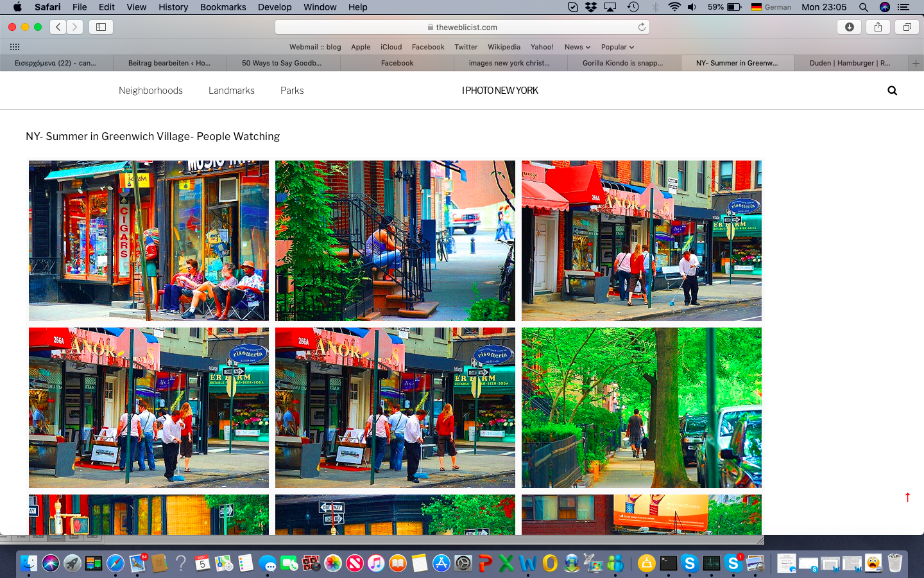Switch to the 'Beitrag bearbeiten' tab

170,63
